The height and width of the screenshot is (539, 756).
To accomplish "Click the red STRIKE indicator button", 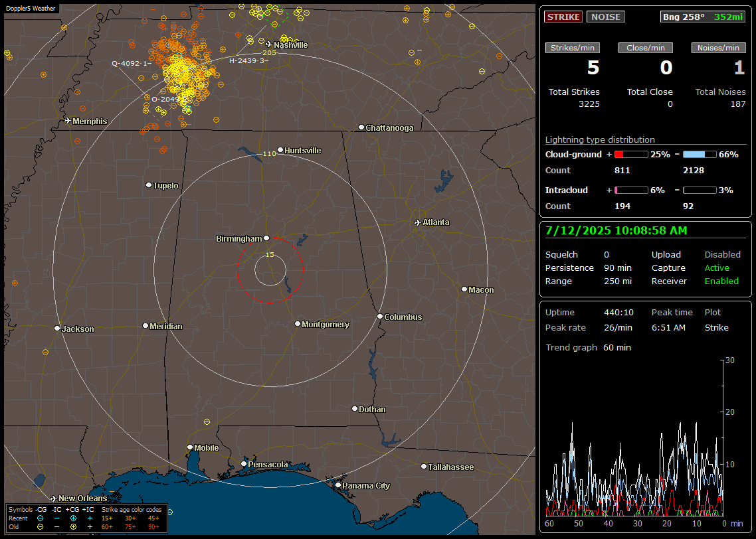I will (x=563, y=17).
